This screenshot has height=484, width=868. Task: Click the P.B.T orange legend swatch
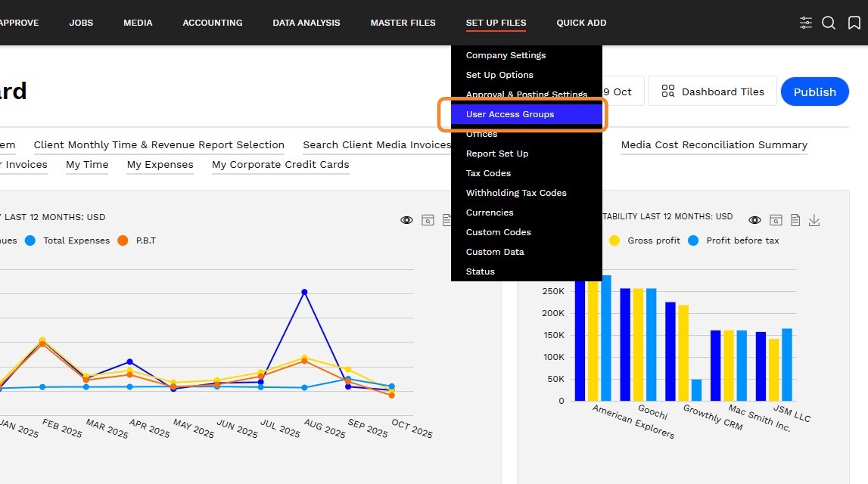click(x=123, y=240)
